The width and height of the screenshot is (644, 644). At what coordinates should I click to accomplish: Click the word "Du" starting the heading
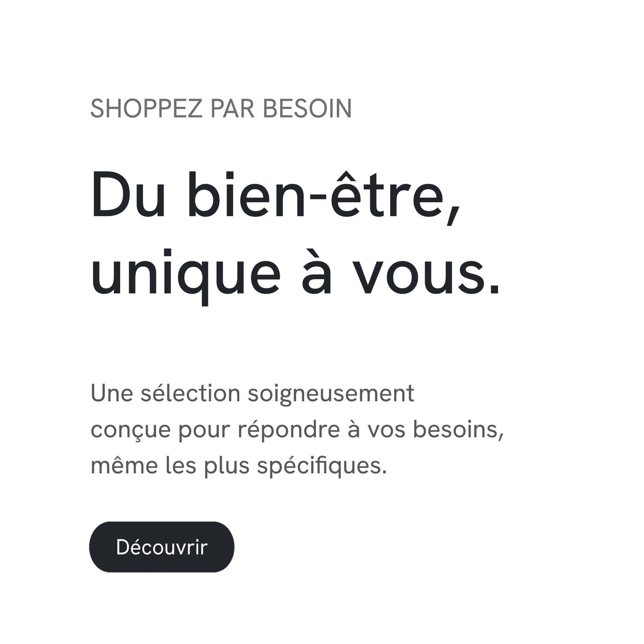coord(128,195)
